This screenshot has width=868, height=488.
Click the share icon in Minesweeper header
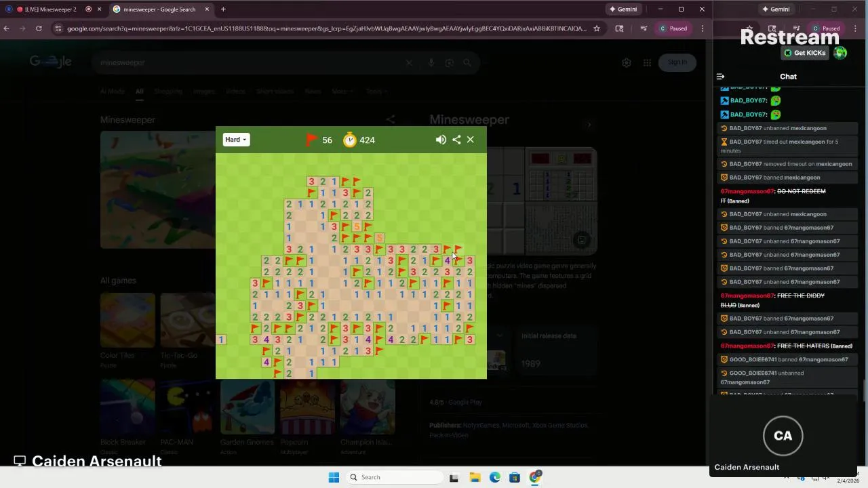point(456,140)
